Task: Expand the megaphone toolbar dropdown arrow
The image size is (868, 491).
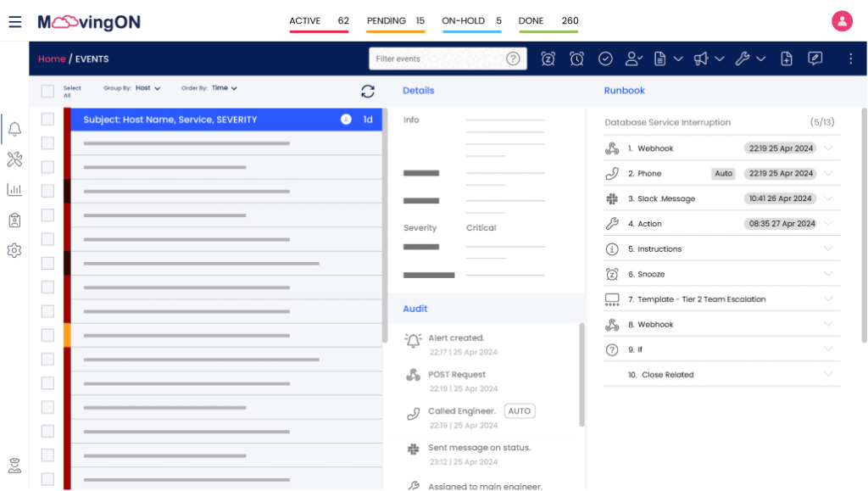Action: (720, 59)
